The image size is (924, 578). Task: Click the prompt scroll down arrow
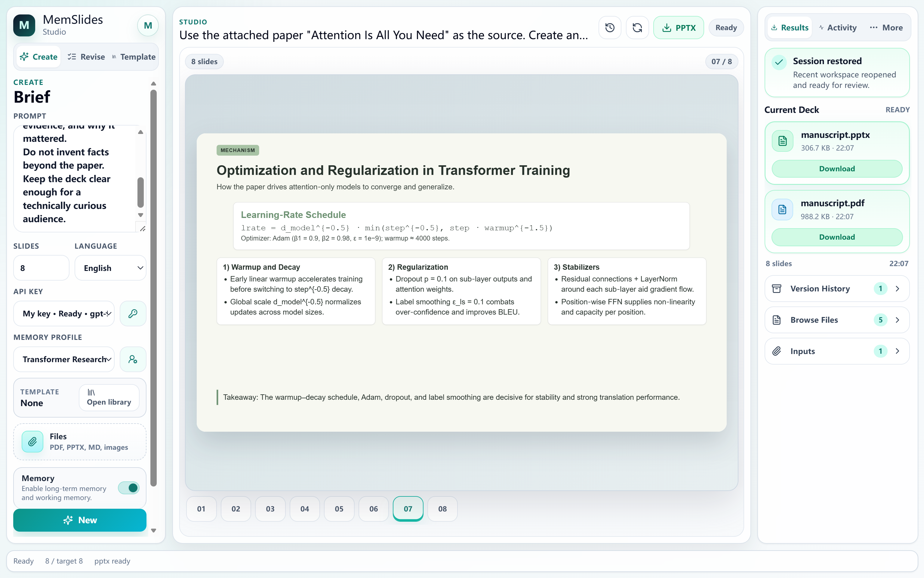[140, 215]
